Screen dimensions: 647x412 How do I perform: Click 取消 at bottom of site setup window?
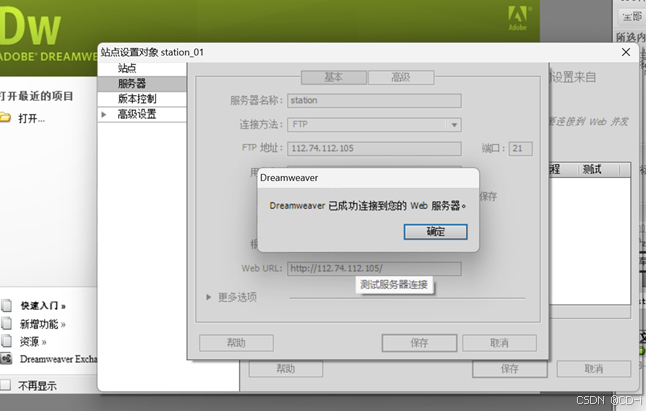coord(594,369)
